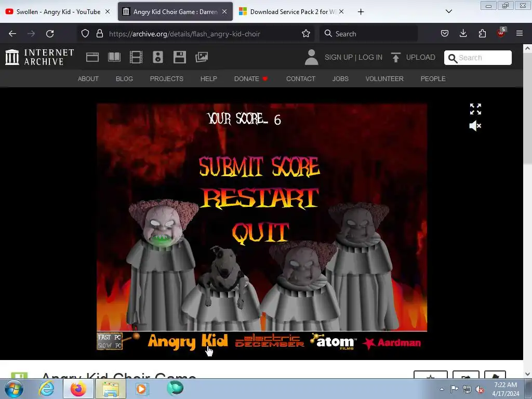The width and height of the screenshot is (532, 399).
Task: Show hidden system tray icons
Action: tap(442, 389)
